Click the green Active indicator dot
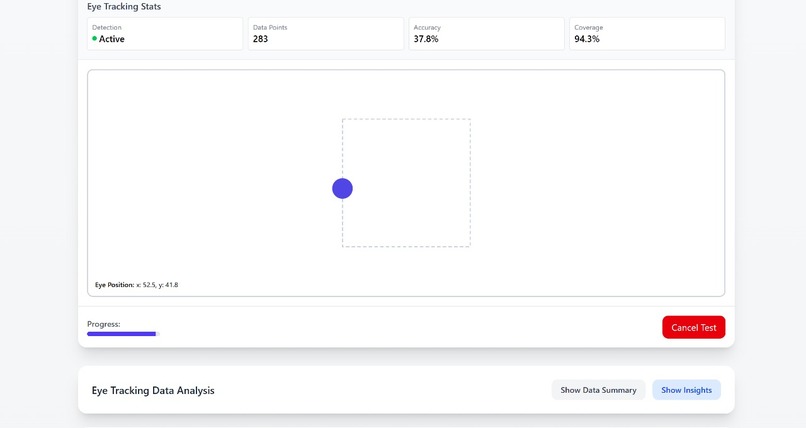 tap(95, 39)
